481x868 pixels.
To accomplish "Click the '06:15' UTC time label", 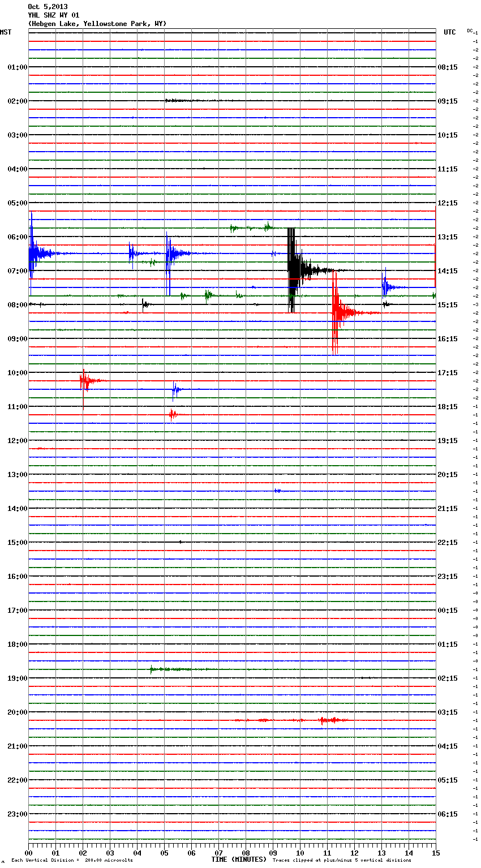I will tap(448, 814).
